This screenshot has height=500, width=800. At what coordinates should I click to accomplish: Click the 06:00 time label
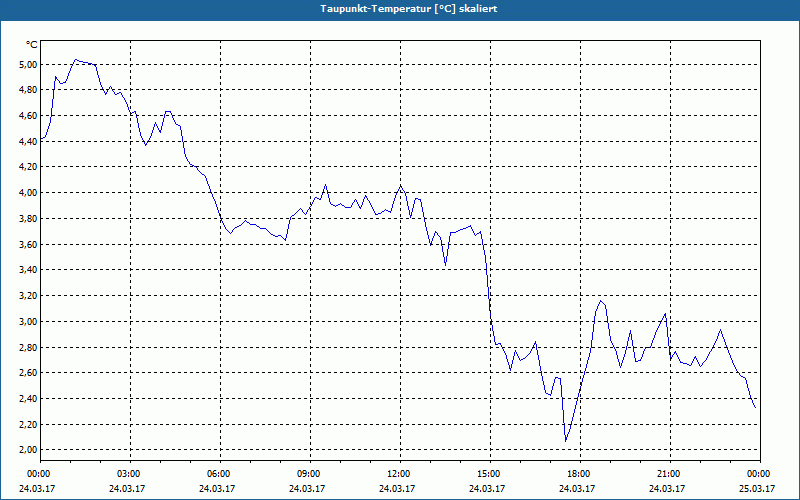click(x=220, y=474)
